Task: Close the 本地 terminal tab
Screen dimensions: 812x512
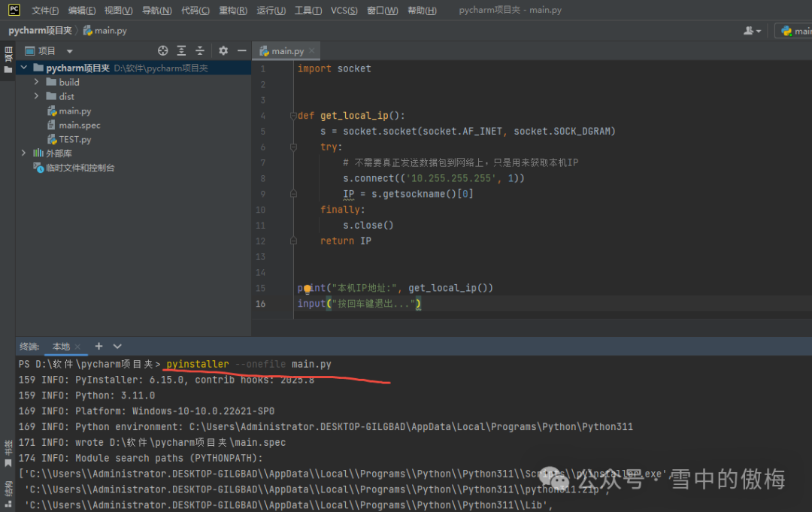Action: tap(77, 347)
